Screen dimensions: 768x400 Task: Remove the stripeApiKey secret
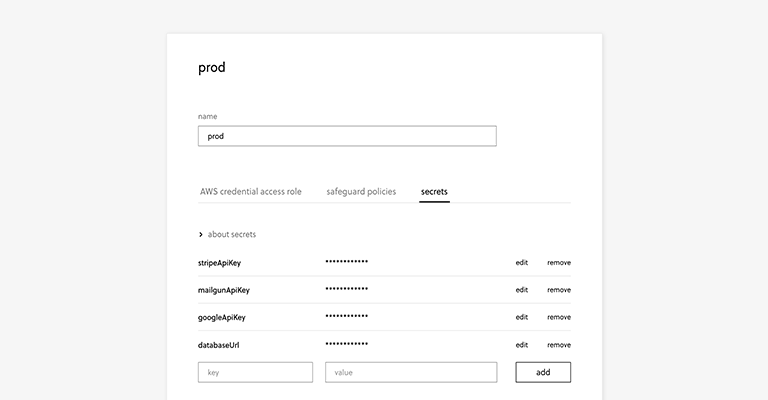[558, 262]
